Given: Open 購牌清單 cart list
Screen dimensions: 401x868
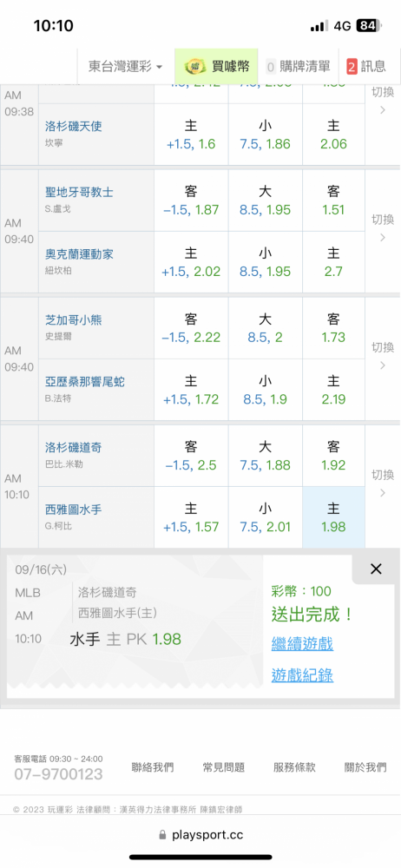Looking at the screenshot, I should tap(298, 67).
